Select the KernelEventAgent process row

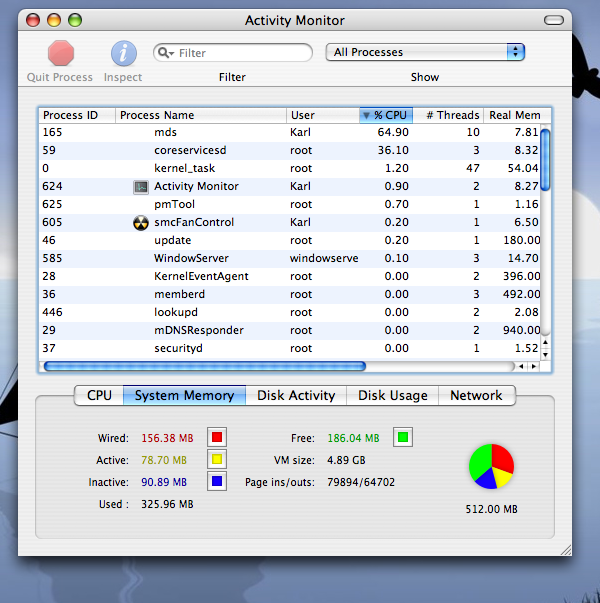290,277
